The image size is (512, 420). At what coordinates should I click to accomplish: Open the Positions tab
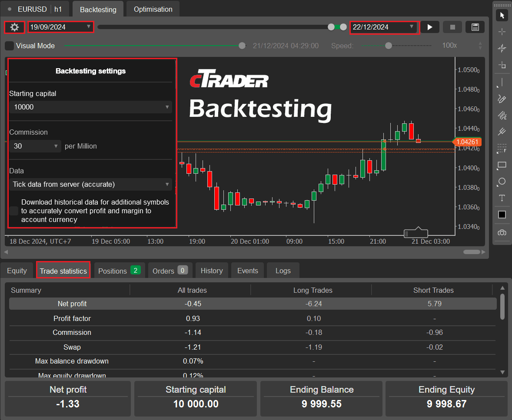coord(119,271)
